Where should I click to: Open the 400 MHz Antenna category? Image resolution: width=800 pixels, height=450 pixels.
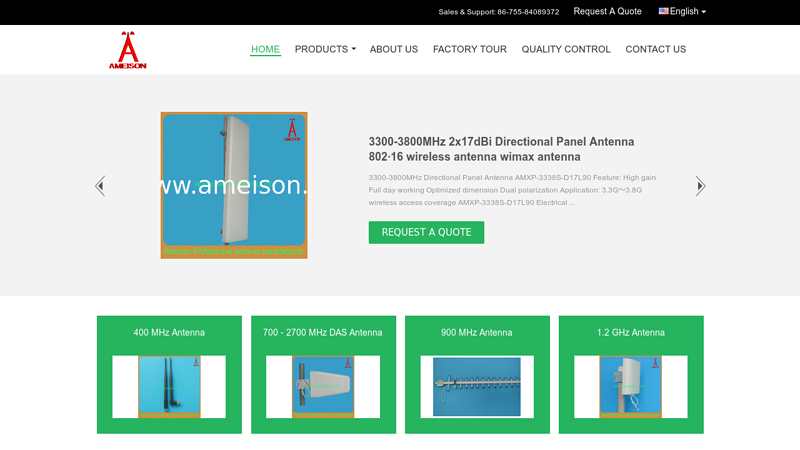pyautogui.click(x=169, y=333)
